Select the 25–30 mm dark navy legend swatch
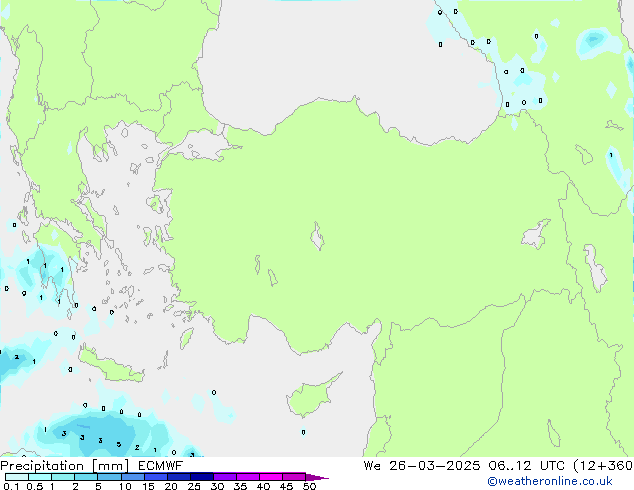The width and height of the screenshot is (634, 490). click(x=202, y=477)
